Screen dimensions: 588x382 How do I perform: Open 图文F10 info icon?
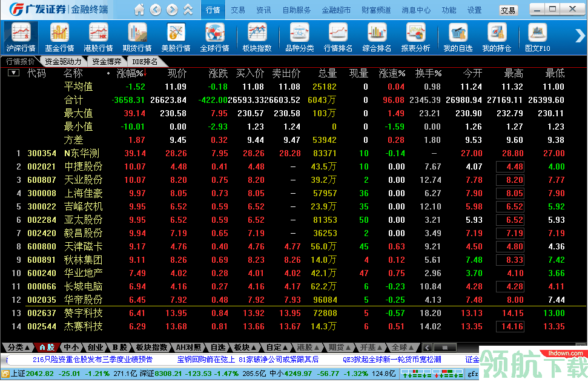click(537, 37)
